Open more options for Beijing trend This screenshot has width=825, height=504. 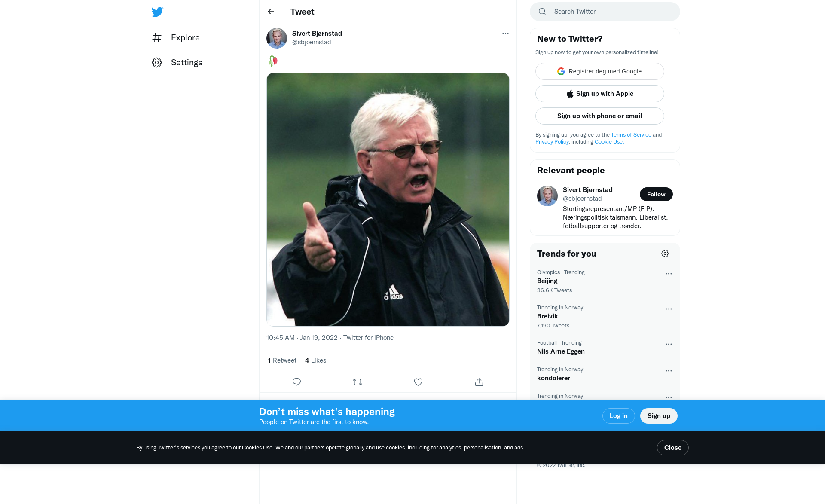tap(669, 274)
